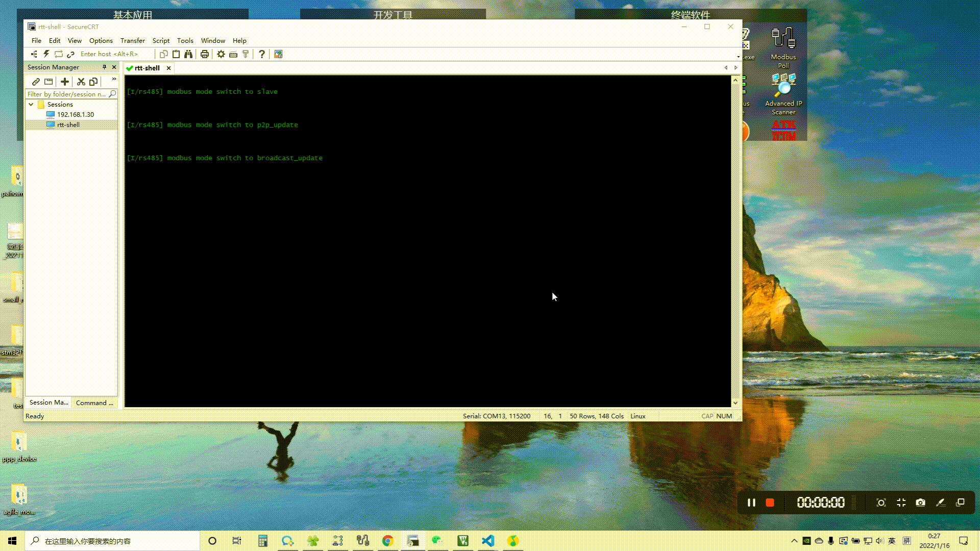This screenshot has width=980, height=551.
Task: Click the Paste clipboard toolbar icon
Action: click(176, 54)
